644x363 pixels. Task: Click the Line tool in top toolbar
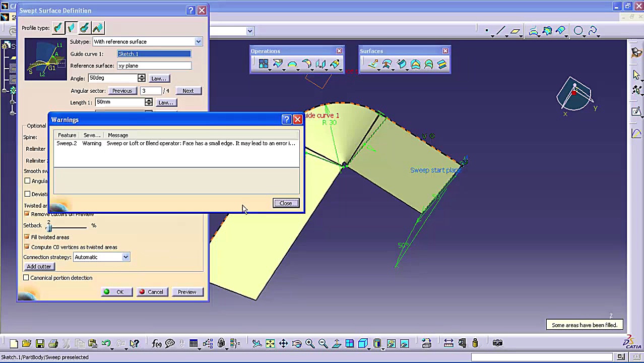(x=500, y=31)
